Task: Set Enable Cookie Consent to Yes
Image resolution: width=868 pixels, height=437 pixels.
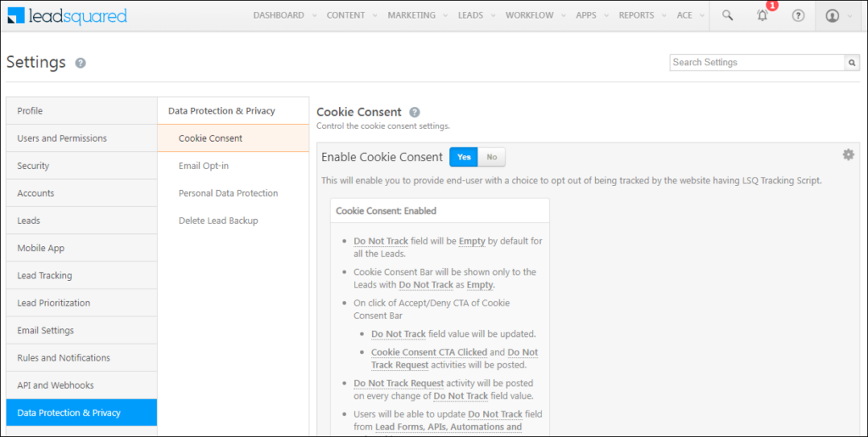Action: pos(464,157)
